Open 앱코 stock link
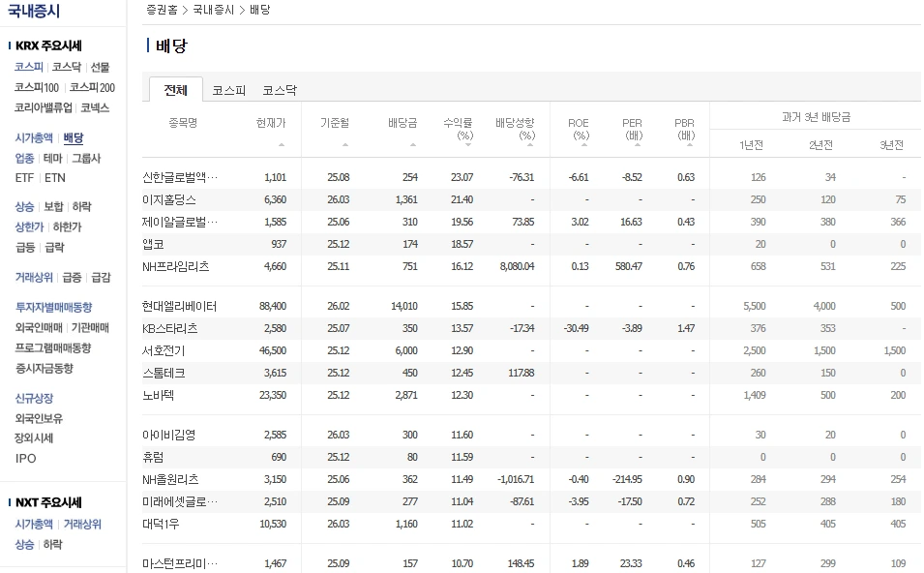 153,244
